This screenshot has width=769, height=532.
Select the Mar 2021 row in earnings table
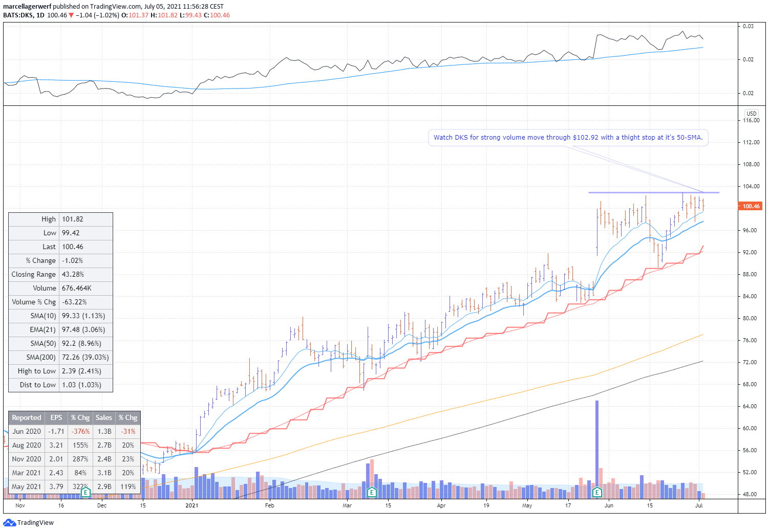74,473
